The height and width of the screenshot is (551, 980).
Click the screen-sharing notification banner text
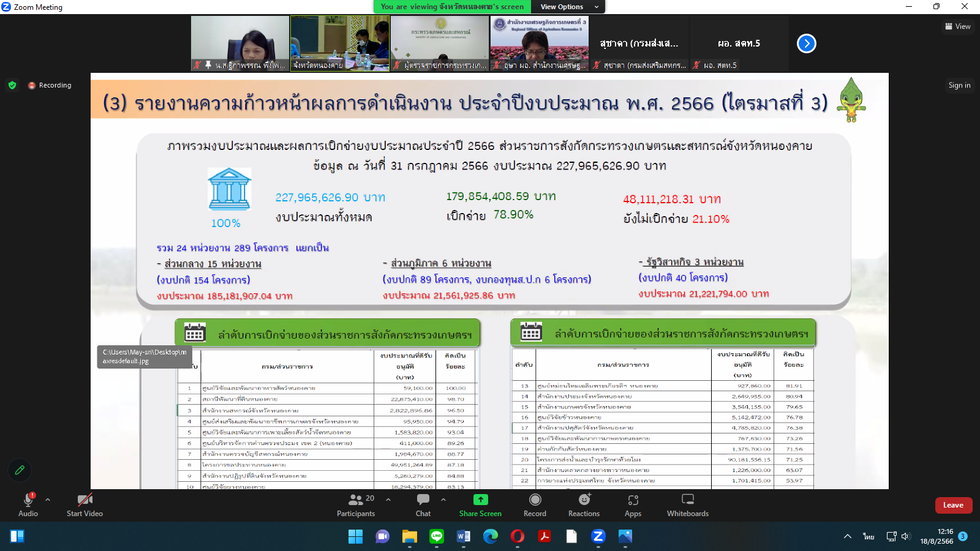pyautogui.click(x=452, y=7)
